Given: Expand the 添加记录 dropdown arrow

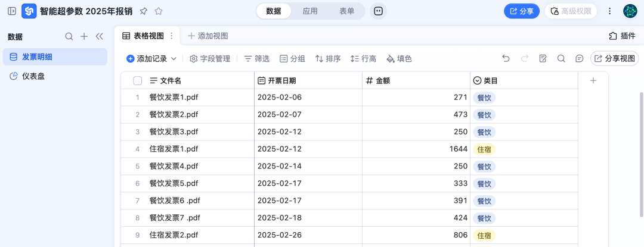Looking at the screenshot, I should (x=174, y=59).
